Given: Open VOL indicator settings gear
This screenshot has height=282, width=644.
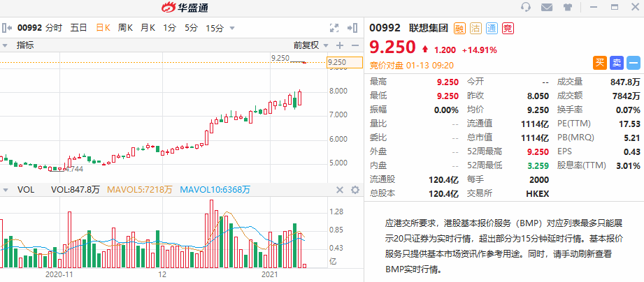Looking at the screenshot, I should click(355, 190).
